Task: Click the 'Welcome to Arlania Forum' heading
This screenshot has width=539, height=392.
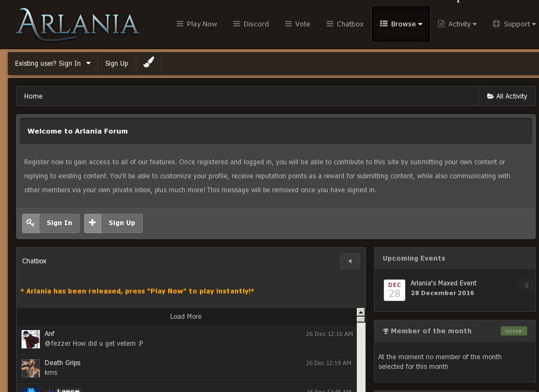Action: click(x=78, y=131)
